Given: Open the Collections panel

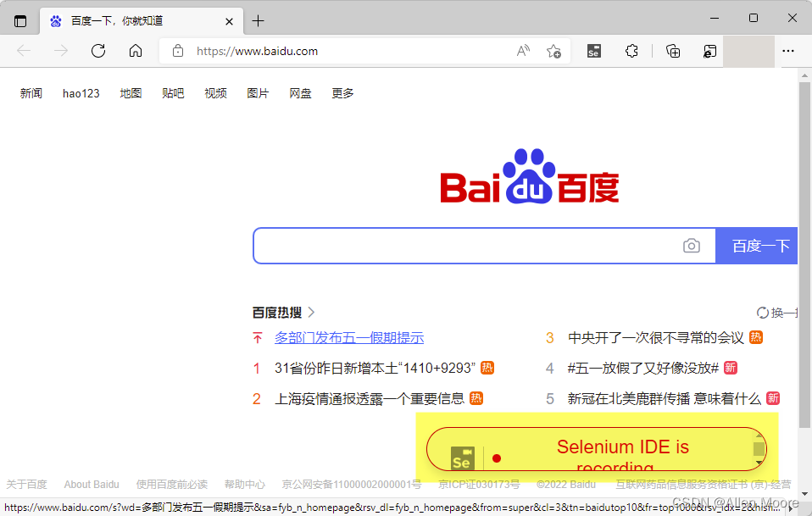Looking at the screenshot, I should [x=673, y=51].
